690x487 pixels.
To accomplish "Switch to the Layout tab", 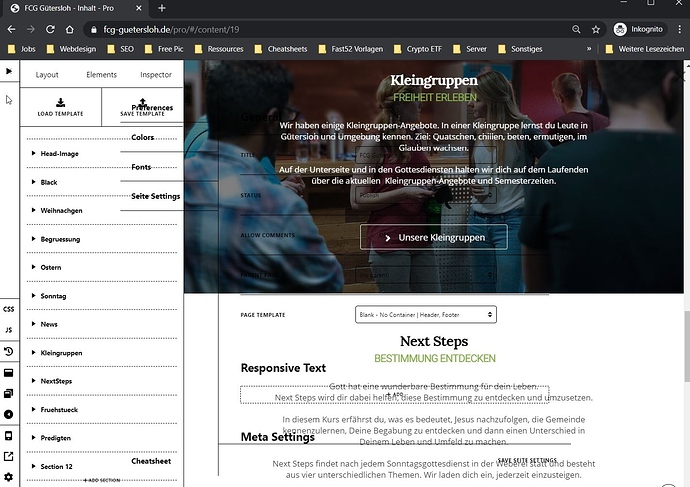I will 47,74.
